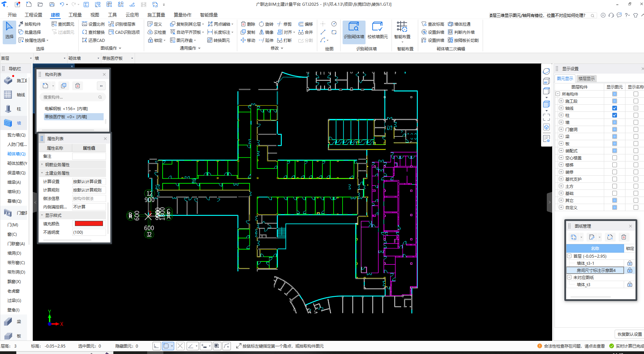
Task: Click the 转换图元 convert element tool
Action: click(x=218, y=40)
